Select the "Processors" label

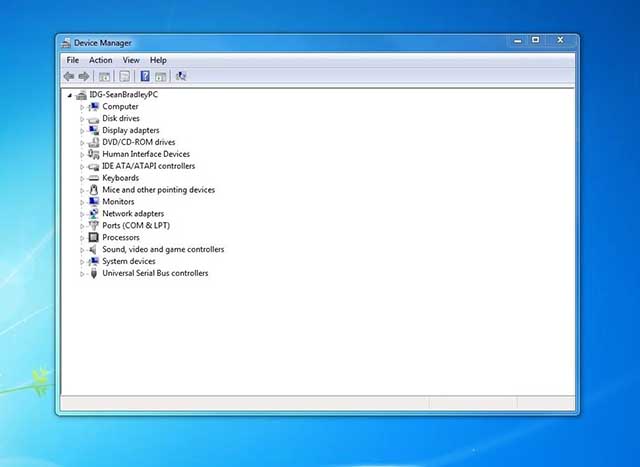click(x=121, y=237)
